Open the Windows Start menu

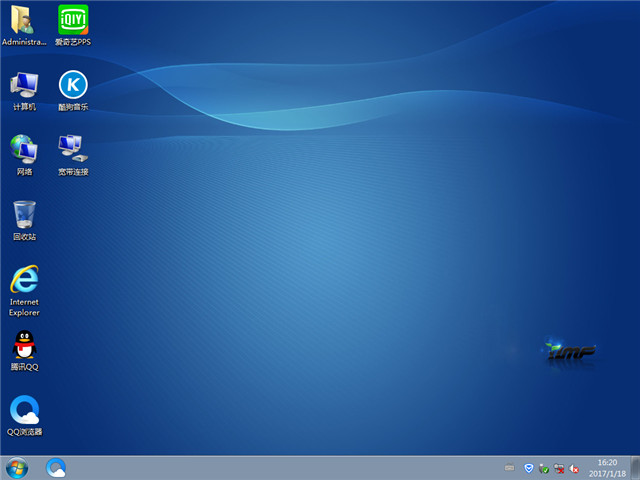(17, 467)
